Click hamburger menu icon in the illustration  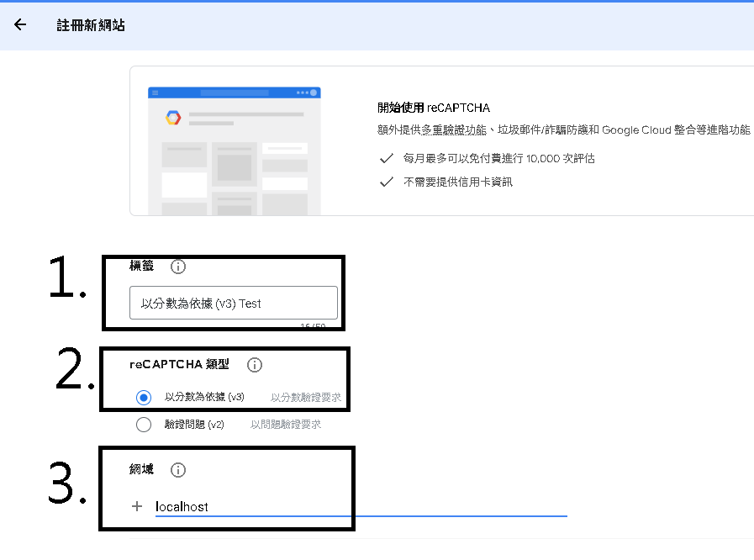click(156, 92)
